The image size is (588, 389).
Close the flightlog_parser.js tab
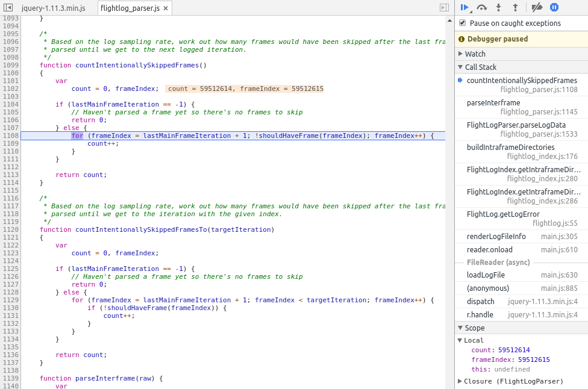pos(166,8)
